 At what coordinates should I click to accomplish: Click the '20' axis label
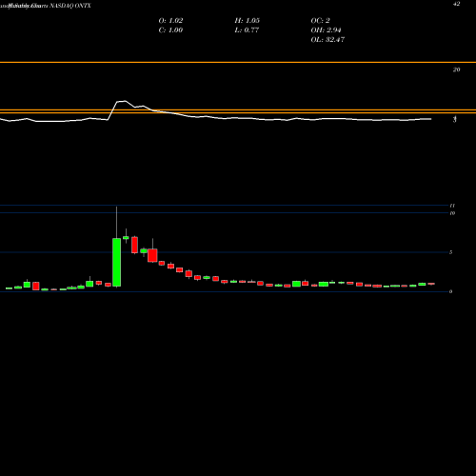point(456,69)
